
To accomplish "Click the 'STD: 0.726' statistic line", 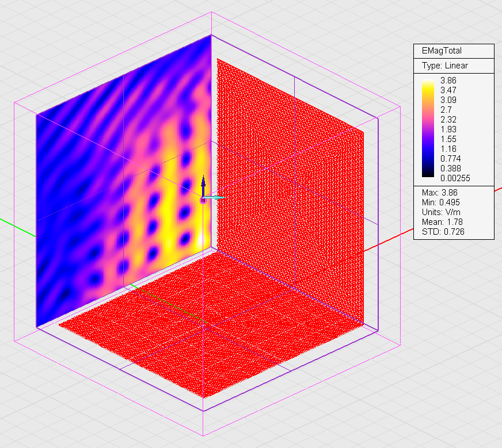I will coord(443,232).
